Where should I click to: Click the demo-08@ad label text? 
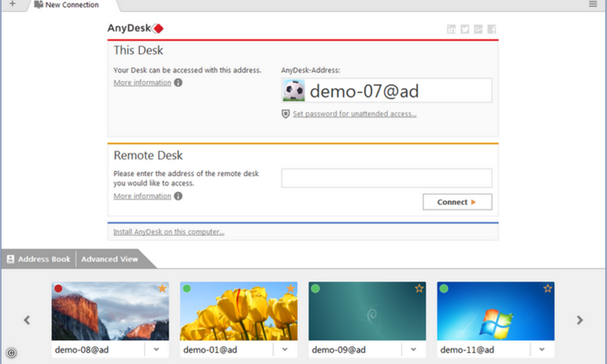(82, 349)
